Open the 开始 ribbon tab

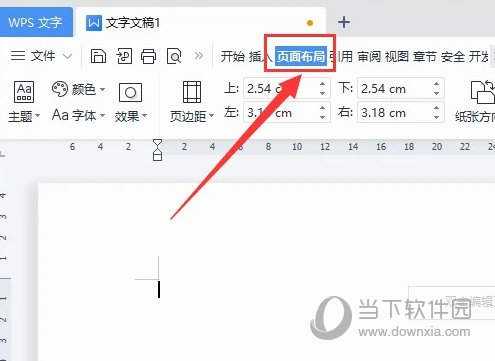[x=233, y=56]
